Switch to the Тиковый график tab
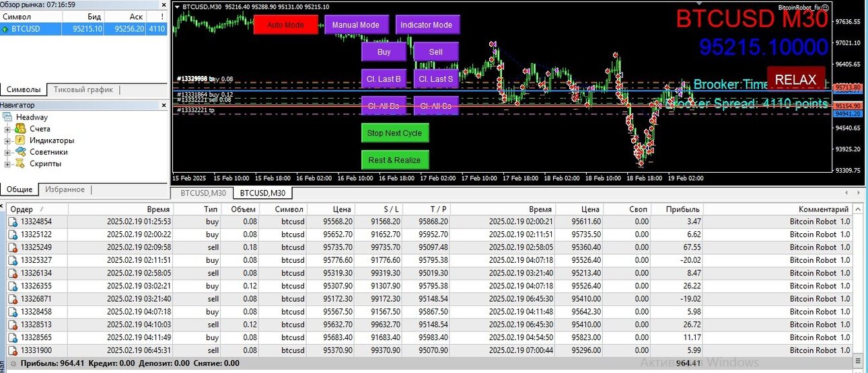The image size is (868, 373). (x=84, y=89)
